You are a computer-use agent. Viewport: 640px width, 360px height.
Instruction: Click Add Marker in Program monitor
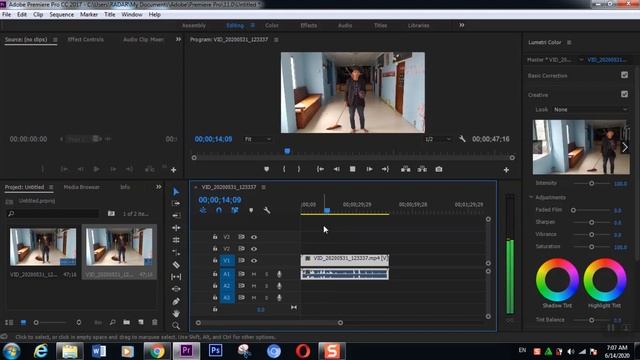point(267,169)
